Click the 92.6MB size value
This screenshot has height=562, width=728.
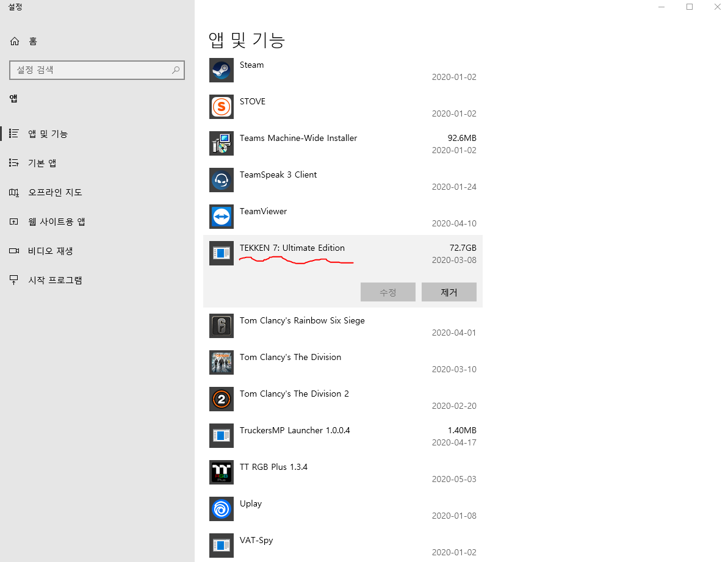click(x=462, y=138)
